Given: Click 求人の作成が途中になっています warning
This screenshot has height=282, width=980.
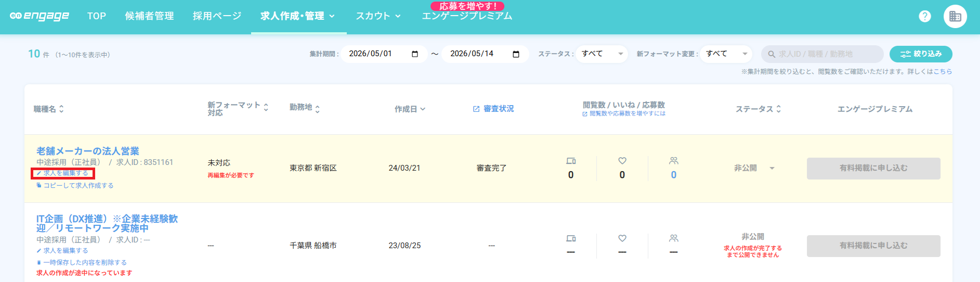Looking at the screenshot, I should [84, 273].
